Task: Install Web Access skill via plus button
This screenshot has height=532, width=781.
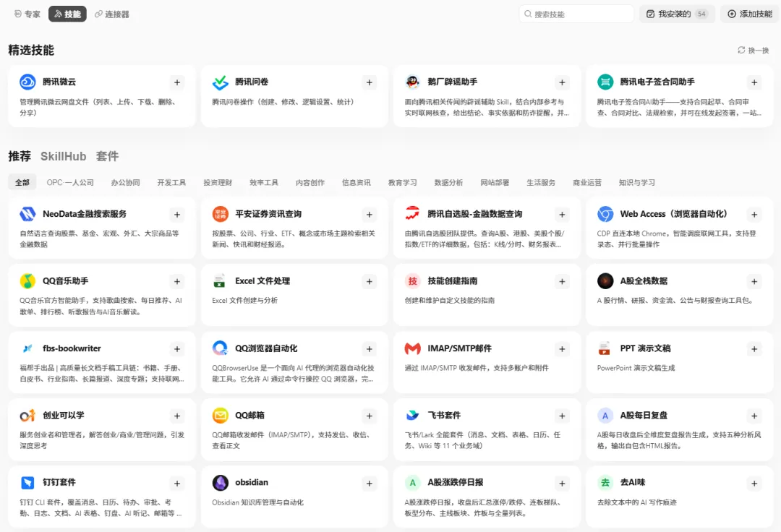Action: tap(754, 215)
